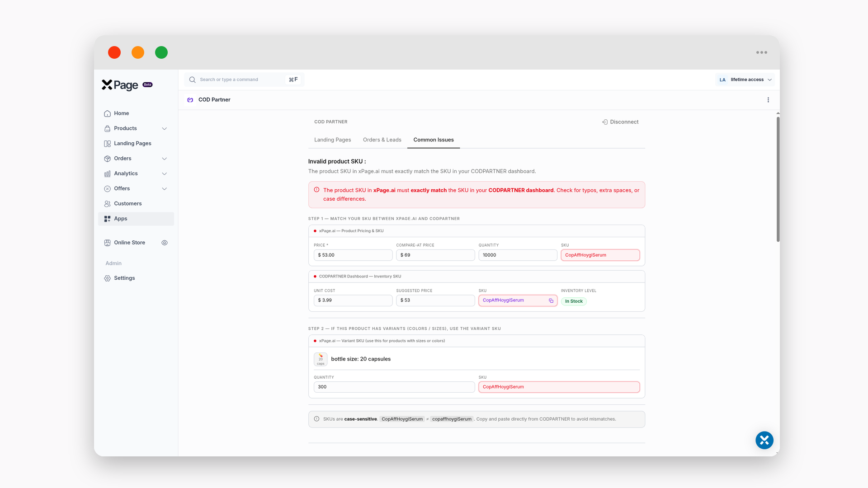The width and height of the screenshot is (868, 488).
Task: Click the COD Partner page title
Action: pos(214,100)
